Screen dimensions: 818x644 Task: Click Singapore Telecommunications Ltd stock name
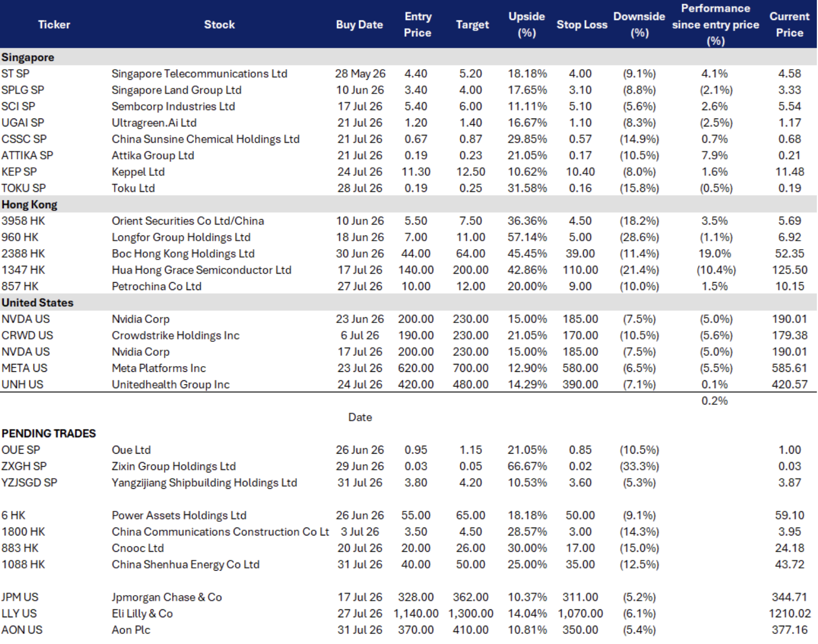click(199, 73)
